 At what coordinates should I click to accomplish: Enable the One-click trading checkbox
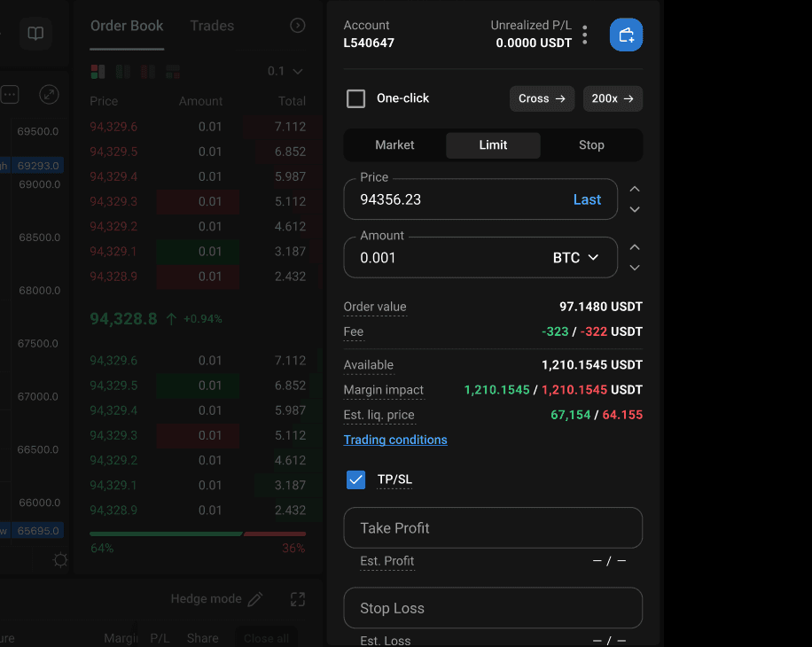click(x=355, y=98)
